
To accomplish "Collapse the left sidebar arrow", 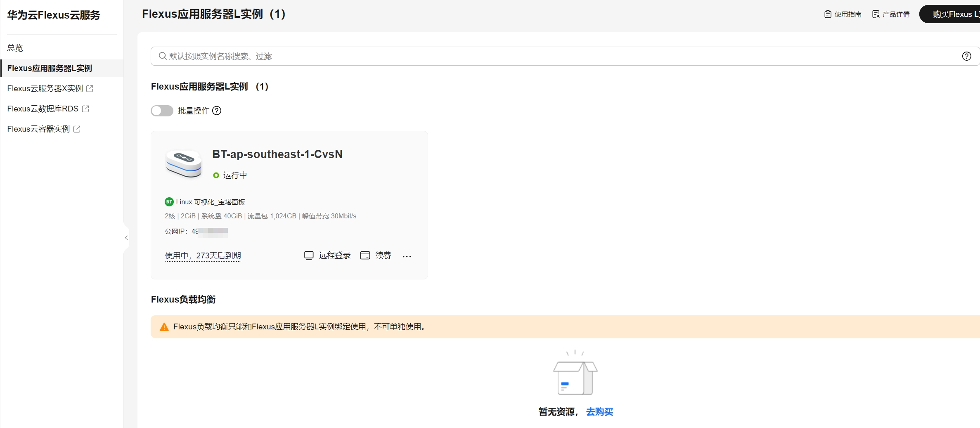I will coord(126,238).
